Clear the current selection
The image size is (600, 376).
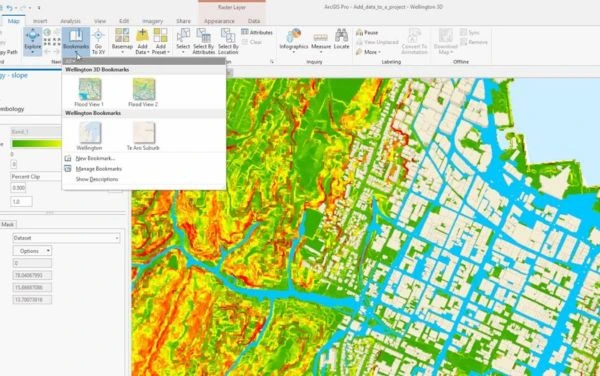point(252,42)
